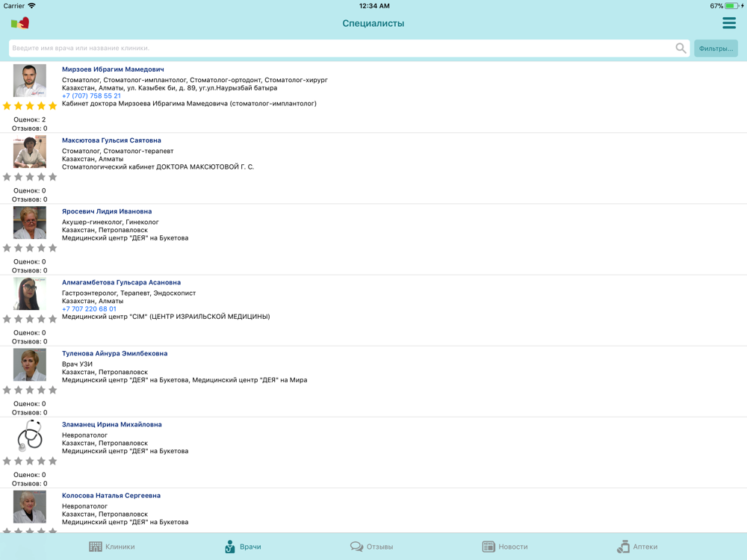The width and height of the screenshot is (747, 560).
Task: Select Акушер-гинеколог, Гинеколог specialty line
Action: 110,222
